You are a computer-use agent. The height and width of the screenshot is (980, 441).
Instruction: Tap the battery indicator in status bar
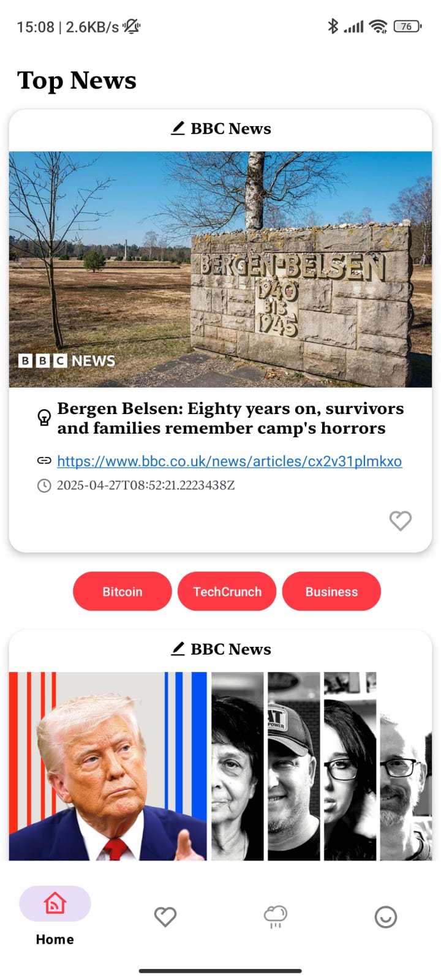407,26
